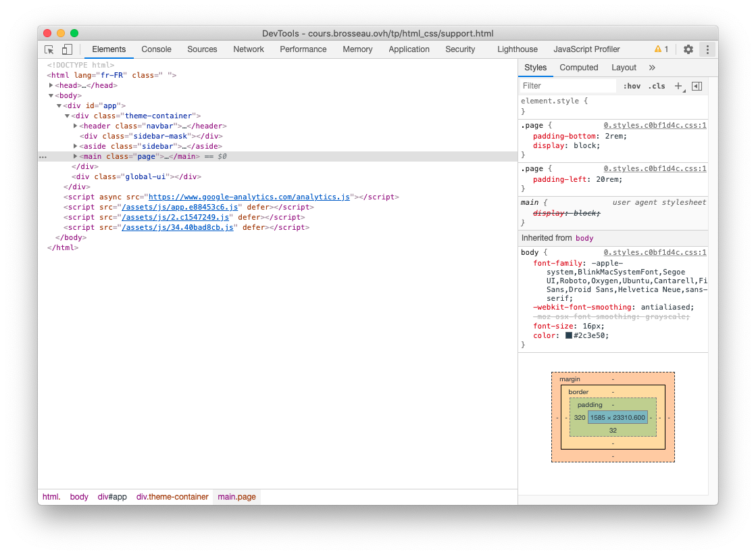This screenshot has width=756, height=555.
Task: Toggle the computed styles sidebar pane icon
Action: coord(697,86)
